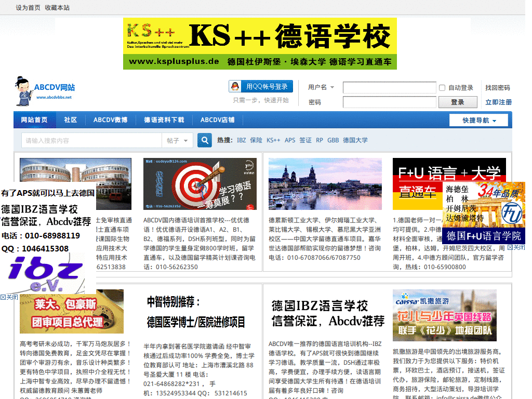This screenshot has height=399, width=532.
Task: Open the 快捷导航 dropdown menu
Action: (478, 121)
